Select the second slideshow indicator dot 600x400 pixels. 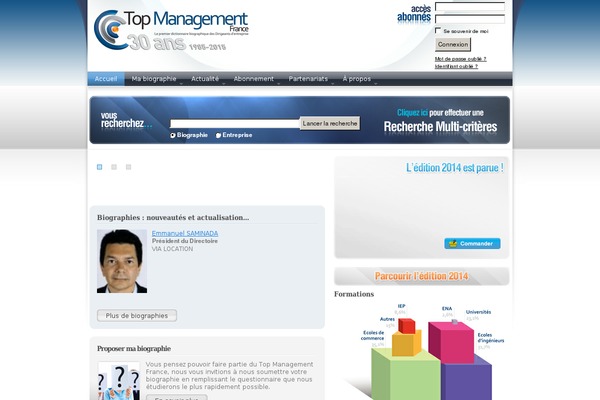pyautogui.click(x=114, y=167)
